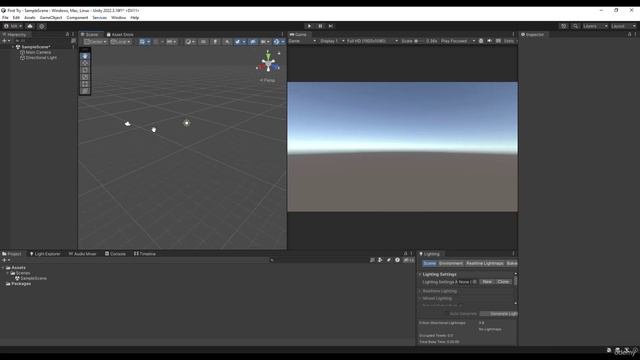Click the Inspector panel lock icon
Screen dimensions: 640x360
629,35
